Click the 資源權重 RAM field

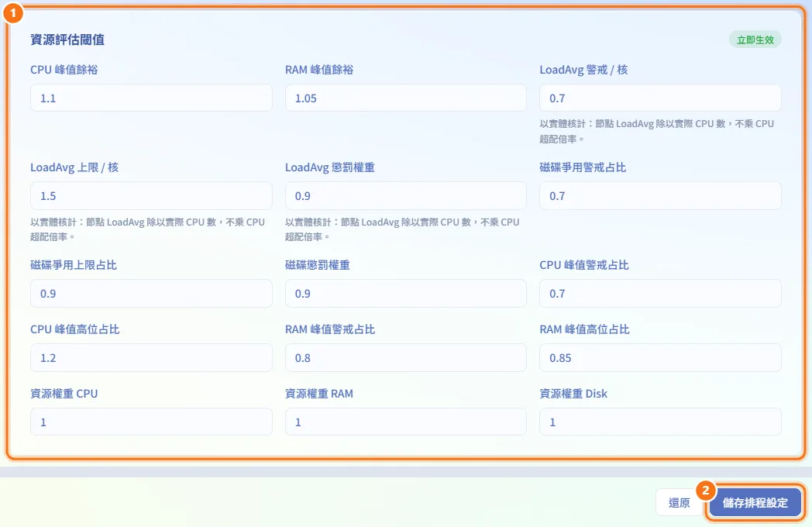[x=405, y=422]
